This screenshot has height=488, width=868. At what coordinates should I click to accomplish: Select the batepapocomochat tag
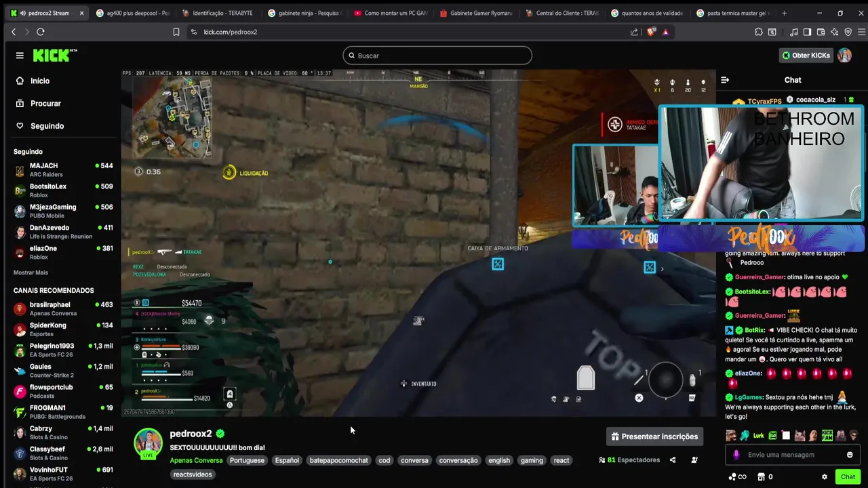(338, 460)
